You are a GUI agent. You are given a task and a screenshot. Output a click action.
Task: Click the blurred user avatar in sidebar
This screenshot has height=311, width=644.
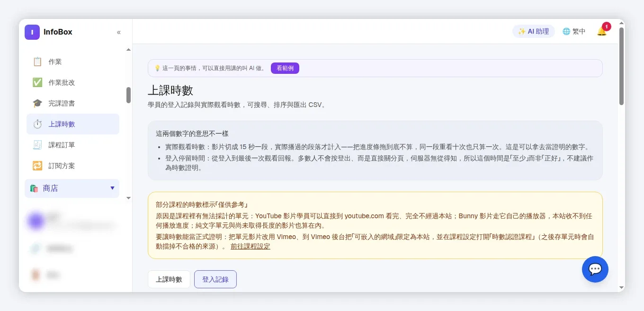(x=35, y=221)
